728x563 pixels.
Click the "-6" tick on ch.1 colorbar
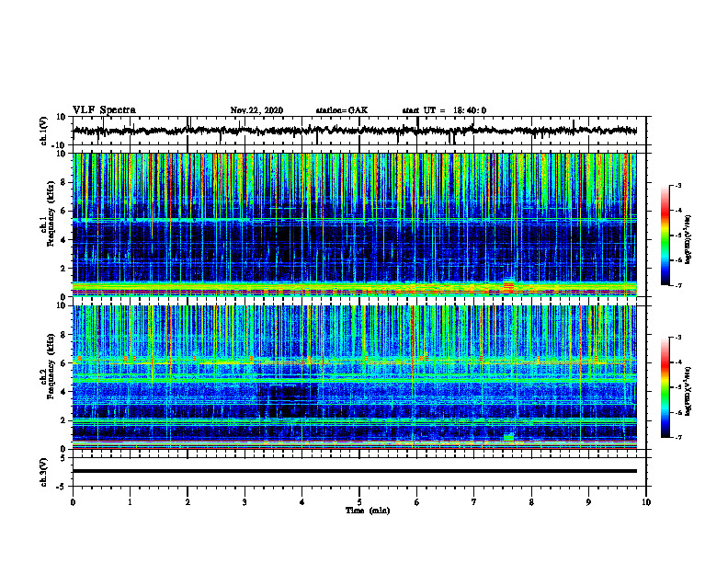click(678, 260)
